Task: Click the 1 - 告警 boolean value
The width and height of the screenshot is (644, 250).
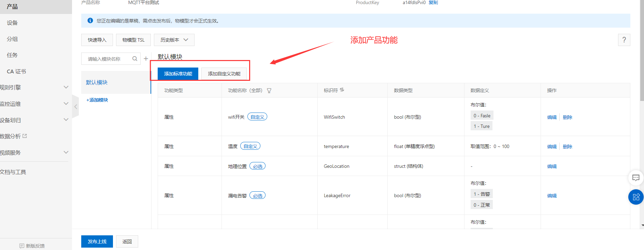Action: (x=482, y=194)
